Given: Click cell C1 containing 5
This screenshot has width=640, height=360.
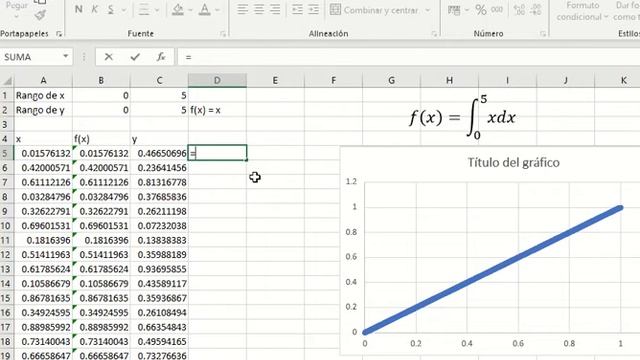Looking at the screenshot, I should pyautogui.click(x=159, y=96).
